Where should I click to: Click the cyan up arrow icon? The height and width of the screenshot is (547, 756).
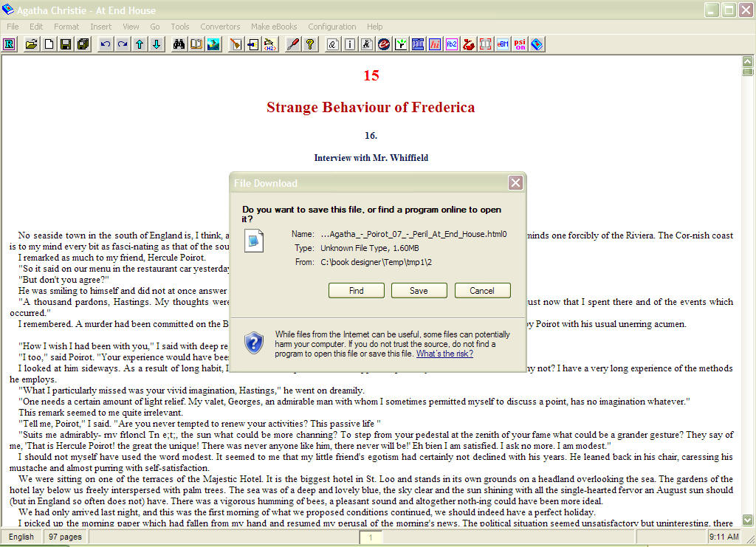click(140, 45)
